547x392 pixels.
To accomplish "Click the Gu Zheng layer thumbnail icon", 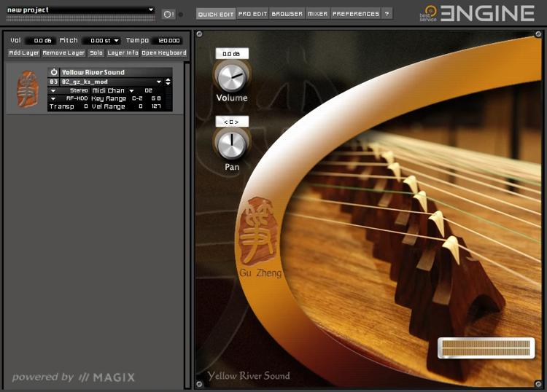I will (x=28, y=90).
